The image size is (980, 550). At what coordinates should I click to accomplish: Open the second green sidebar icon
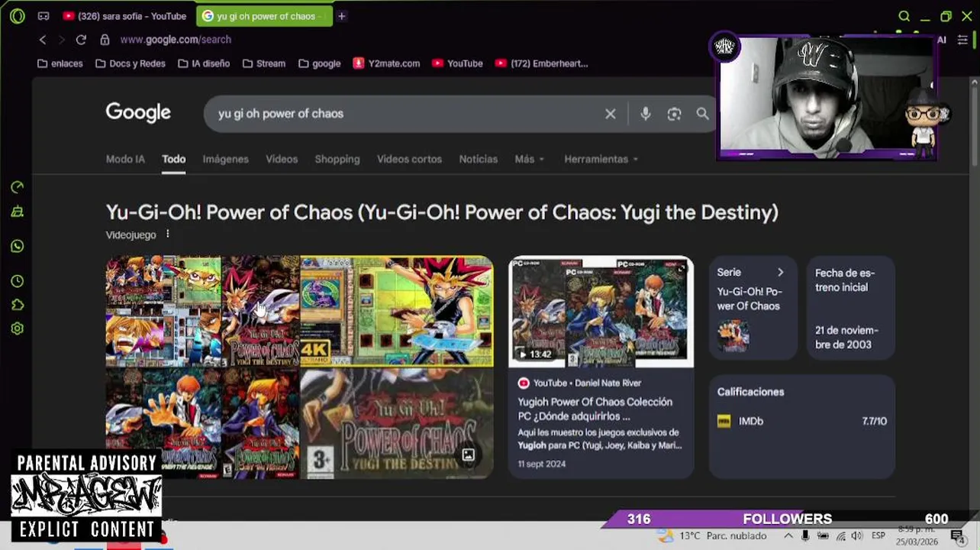(18, 212)
